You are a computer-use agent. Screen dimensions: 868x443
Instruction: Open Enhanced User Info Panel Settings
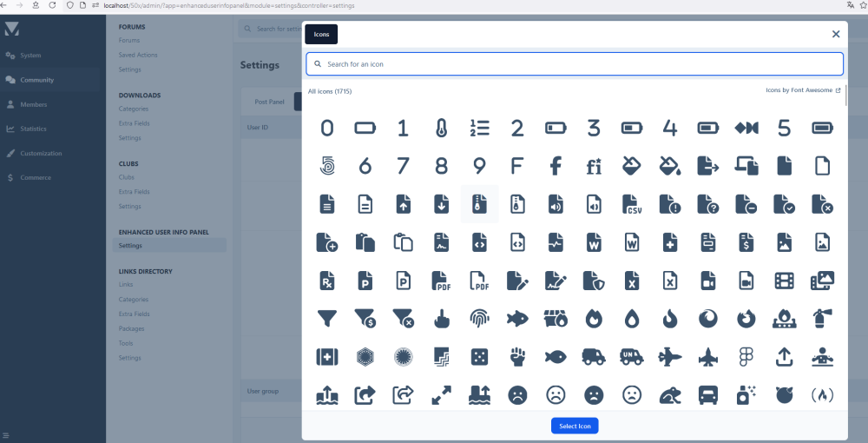[169, 245]
